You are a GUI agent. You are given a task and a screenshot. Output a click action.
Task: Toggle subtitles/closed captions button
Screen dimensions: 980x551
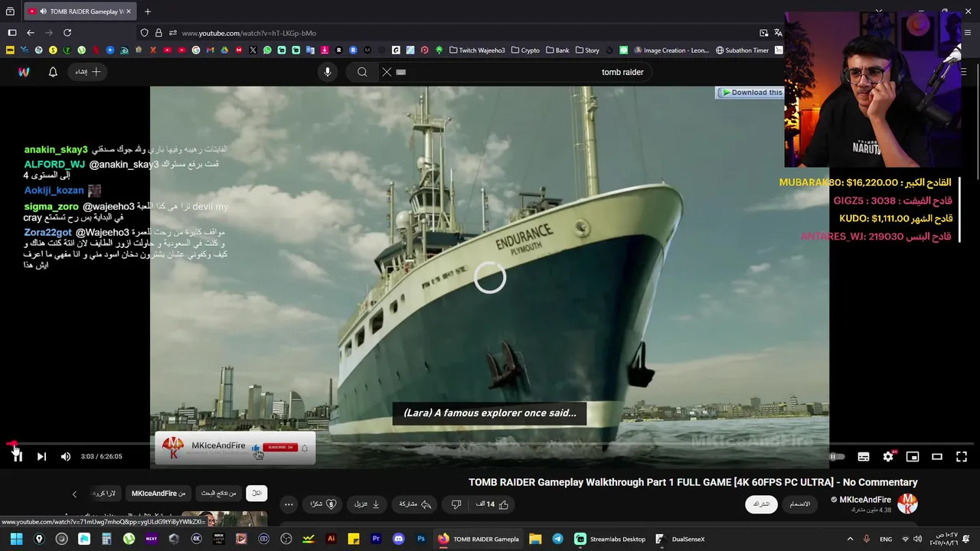864,457
